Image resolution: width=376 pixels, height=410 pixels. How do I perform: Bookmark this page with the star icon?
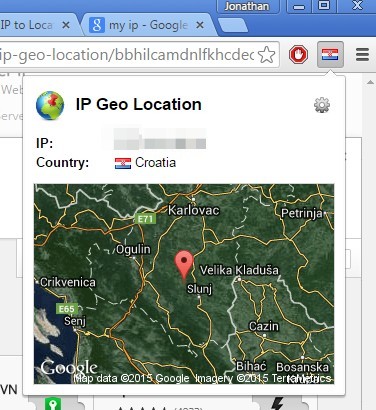267,55
